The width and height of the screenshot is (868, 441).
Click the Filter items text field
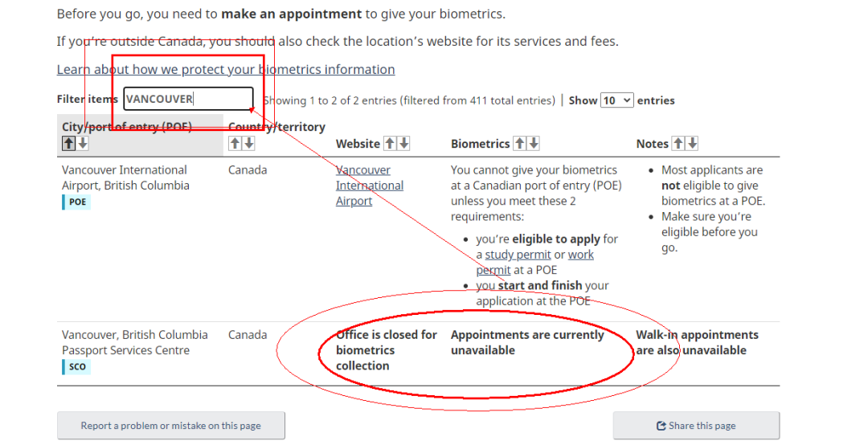pos(188,100)
